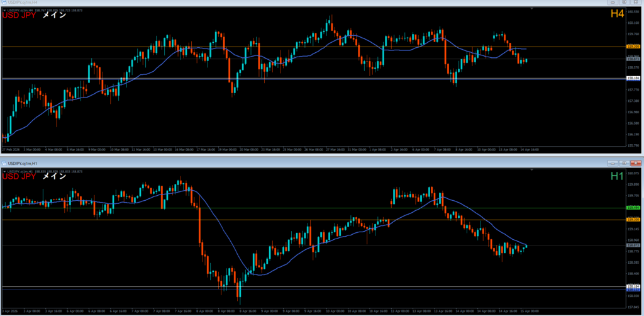Click the orange 159.300 price label on H1

click(633, 219)
